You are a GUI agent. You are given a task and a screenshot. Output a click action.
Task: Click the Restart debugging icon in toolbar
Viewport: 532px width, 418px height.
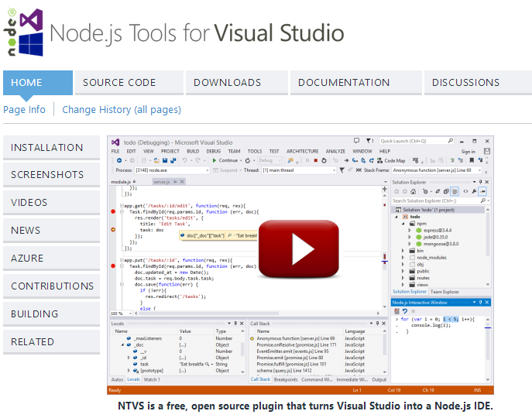[x=324, y=160]
